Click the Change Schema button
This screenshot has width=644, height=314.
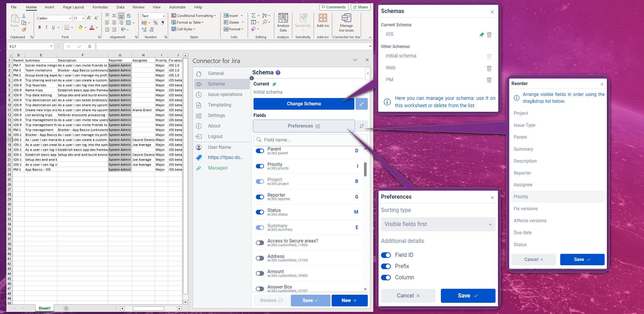pyautogui.click(x=304, y=104)
